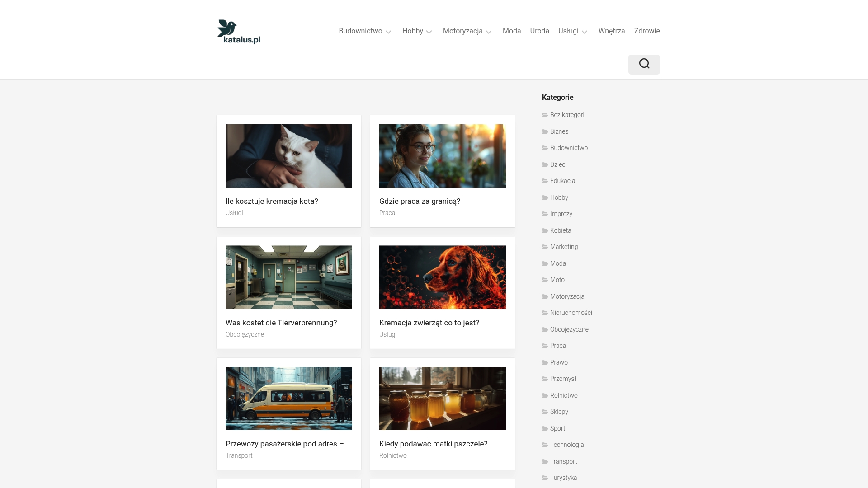Open article Ile kosztuje kremacja kota?

point(272,201)
